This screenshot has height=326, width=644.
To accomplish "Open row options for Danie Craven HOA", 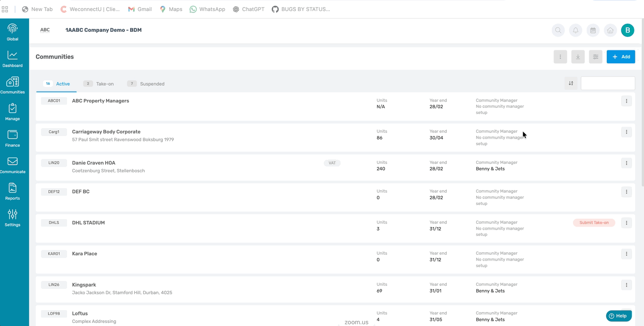I will [x=626, y=163].
